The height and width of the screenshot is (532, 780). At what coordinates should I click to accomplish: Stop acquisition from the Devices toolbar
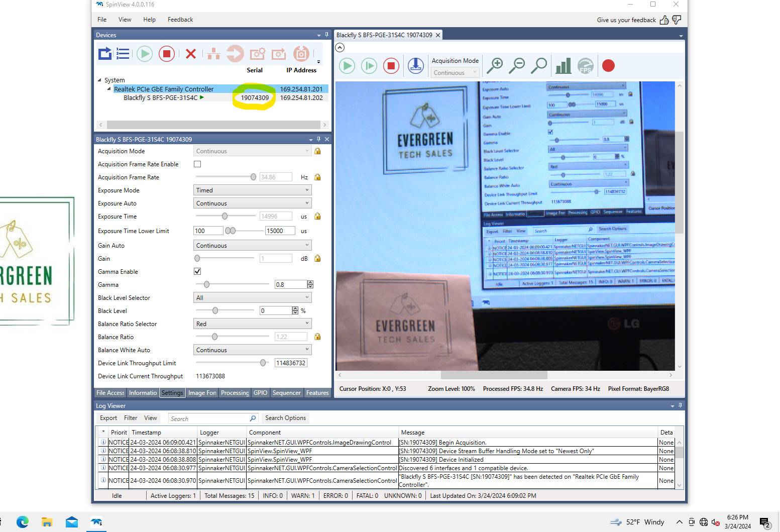167,53
